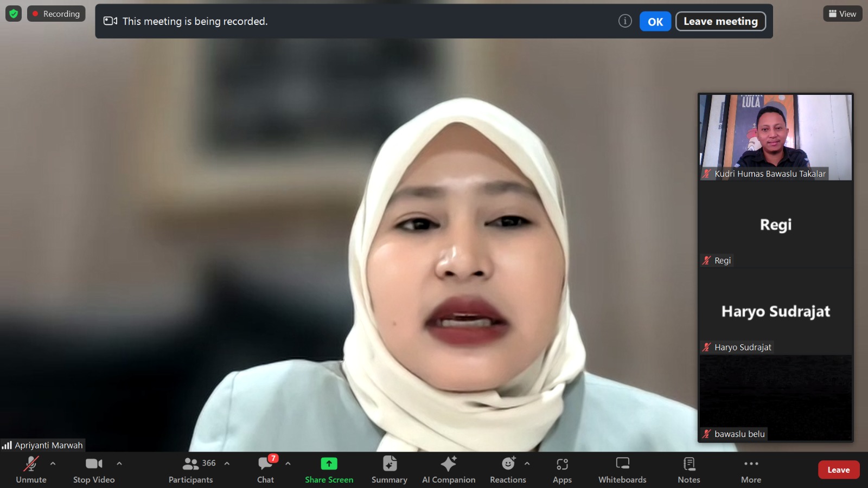Open audio settings chevron next to Unmute

click(53, 464)
